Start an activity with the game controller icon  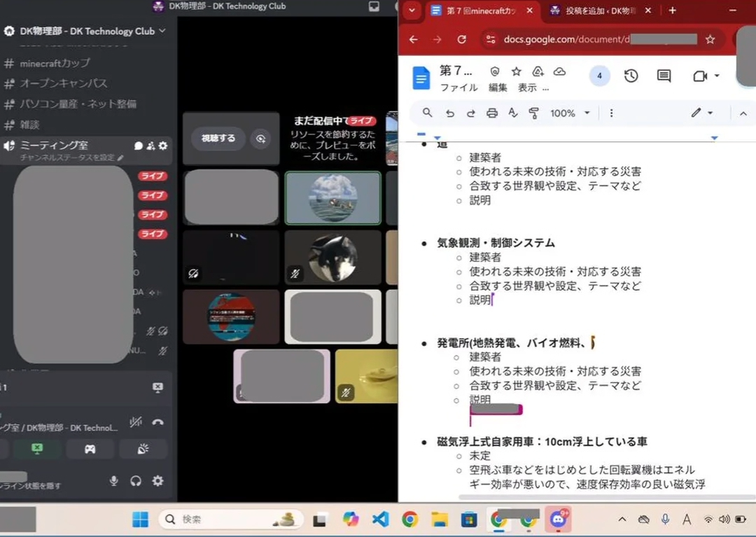(x=90, y=449)
